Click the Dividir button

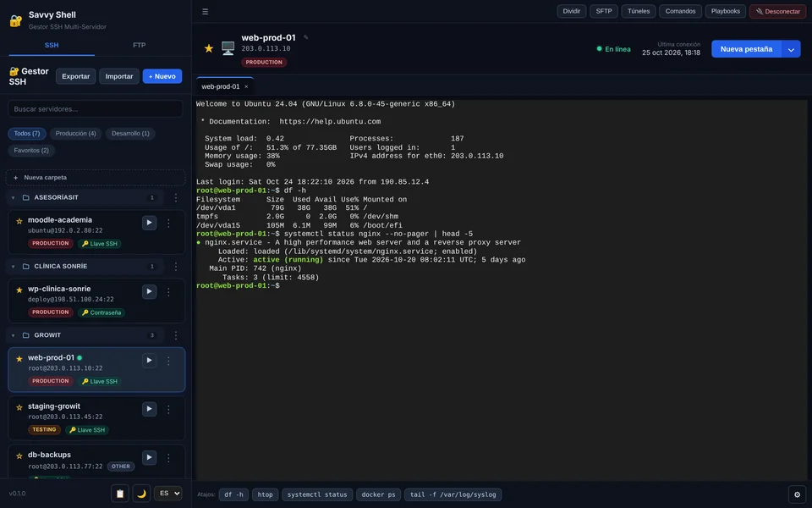(x=572, y=11)
